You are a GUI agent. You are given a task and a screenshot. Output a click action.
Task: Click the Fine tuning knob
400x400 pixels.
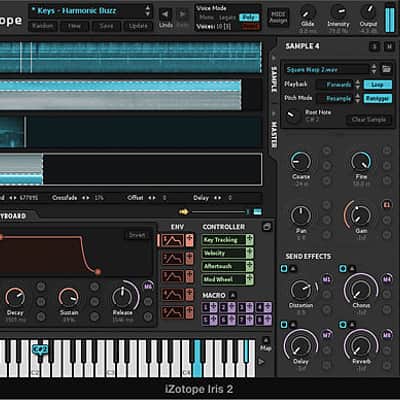click(x=361, y=162)
